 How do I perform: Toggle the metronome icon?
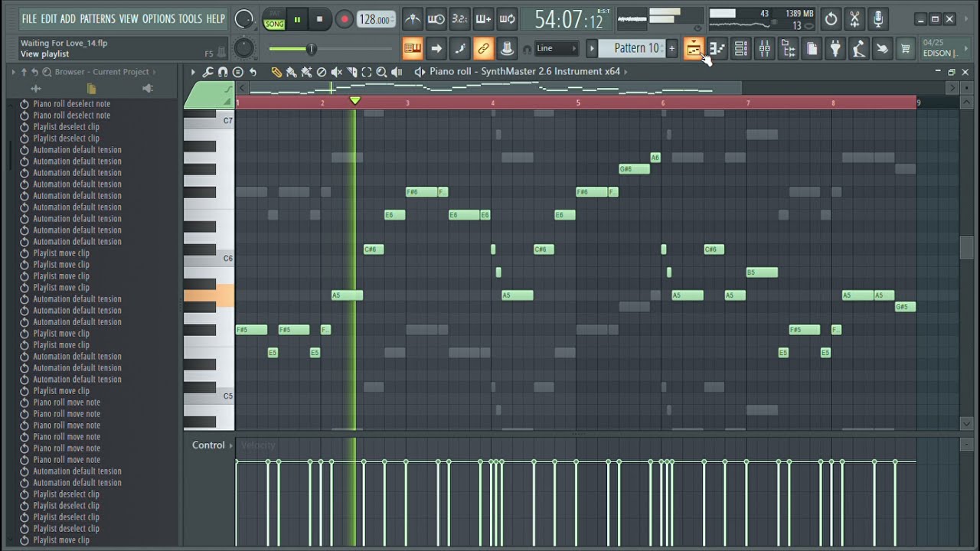412,19
